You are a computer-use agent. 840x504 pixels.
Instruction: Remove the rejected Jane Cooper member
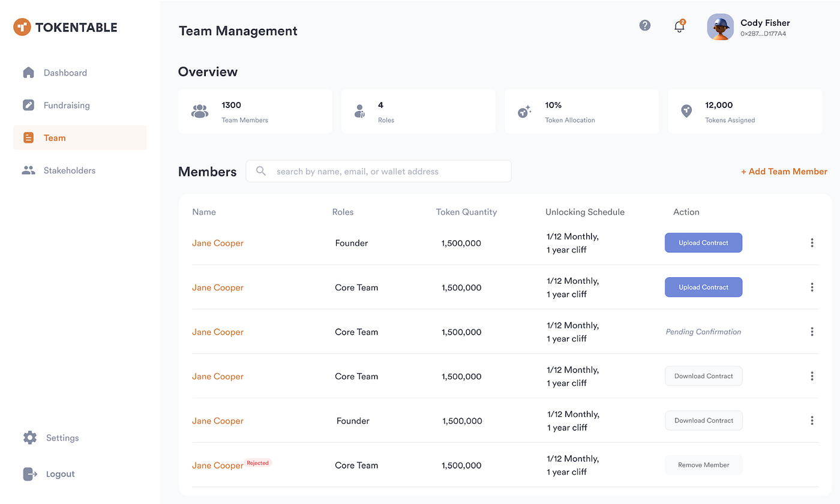(x=703, y=464)
